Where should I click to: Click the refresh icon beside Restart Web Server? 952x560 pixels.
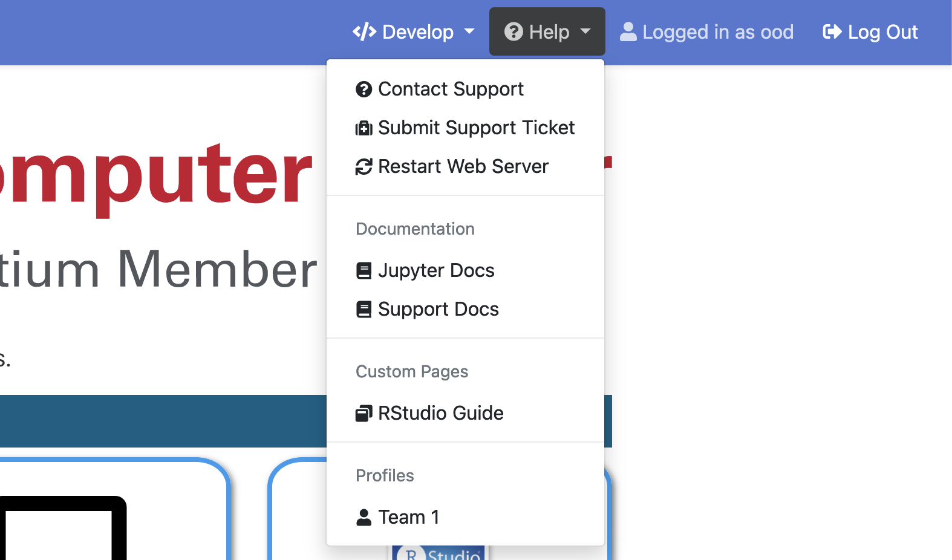[x=364, y=167]
